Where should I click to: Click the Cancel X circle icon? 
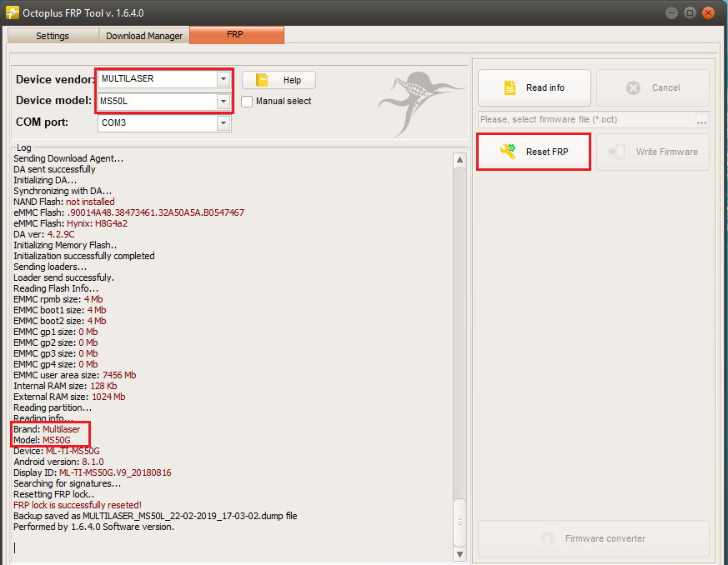tap(633, 87)
